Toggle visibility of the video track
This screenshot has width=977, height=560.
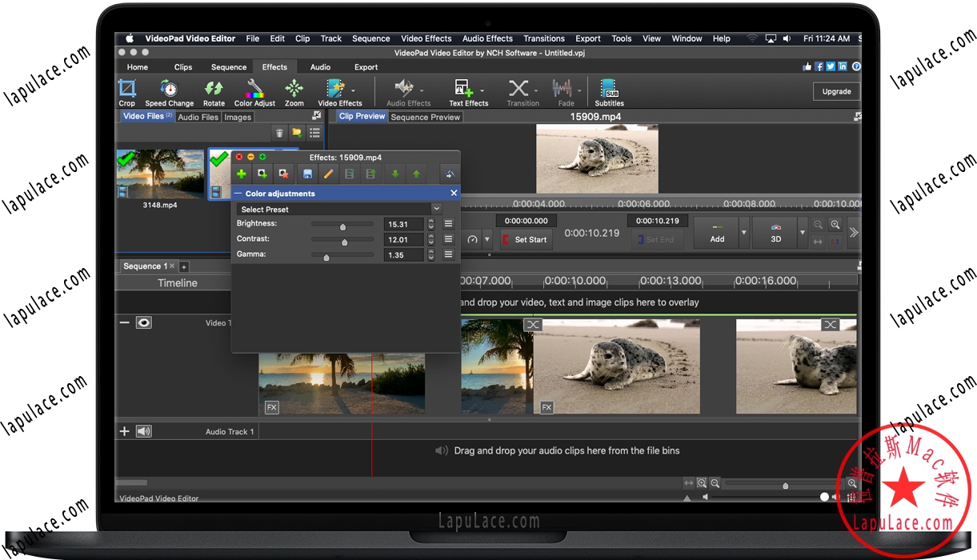[144, 322]
